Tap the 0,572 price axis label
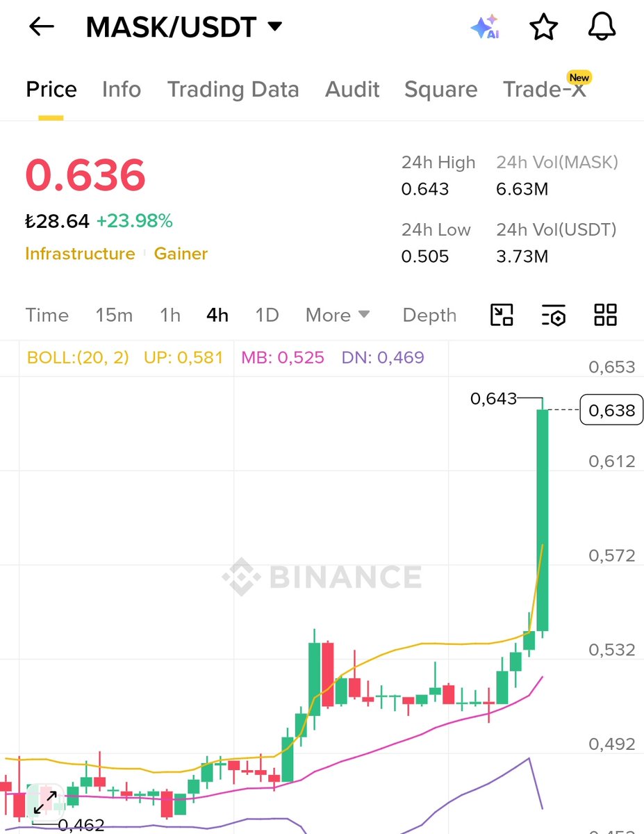 click(x=611, y=556)
